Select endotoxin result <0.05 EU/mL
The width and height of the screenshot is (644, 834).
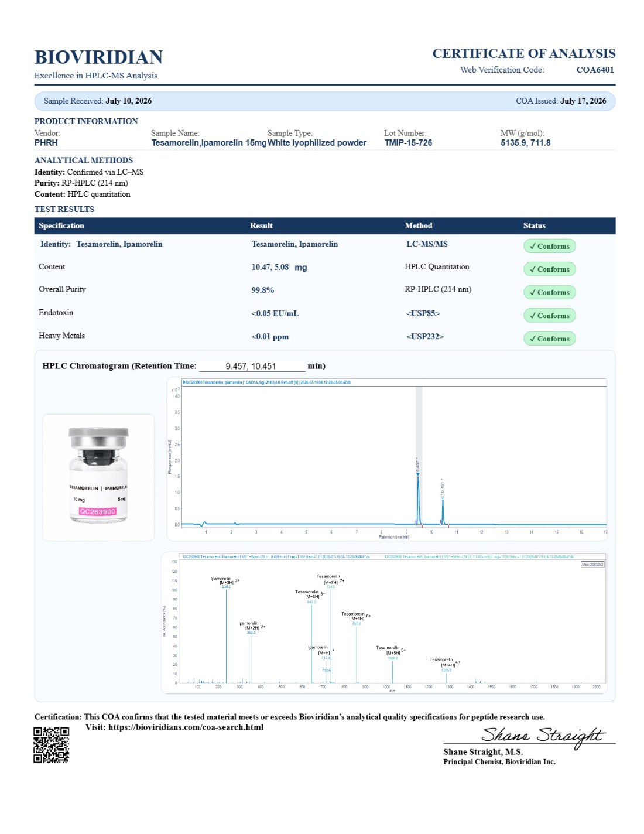[x=275, y=313]
